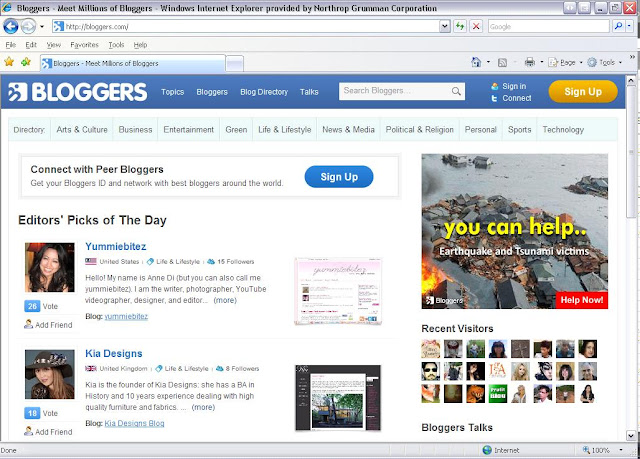Click the Kia Designs blog screenshot thumbnail
The width and height of the screenshot is (640, 459).
[x=338, y=398]
